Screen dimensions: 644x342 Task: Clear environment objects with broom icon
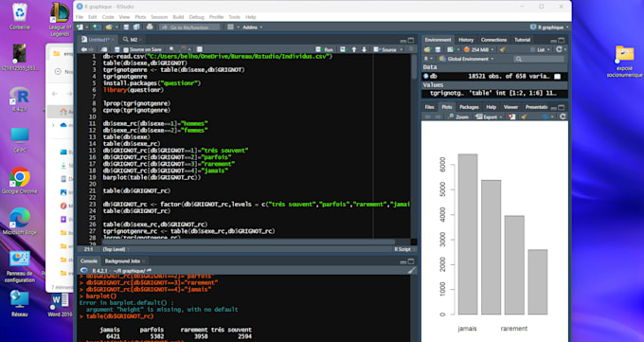[x=503, y=49]
